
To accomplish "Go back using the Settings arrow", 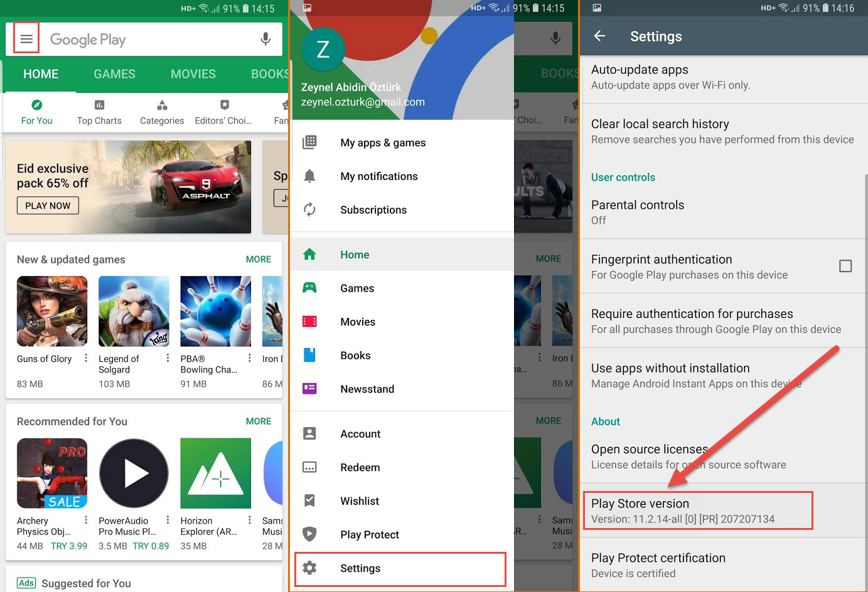I will pyautogui.click(x=599, y=36).
